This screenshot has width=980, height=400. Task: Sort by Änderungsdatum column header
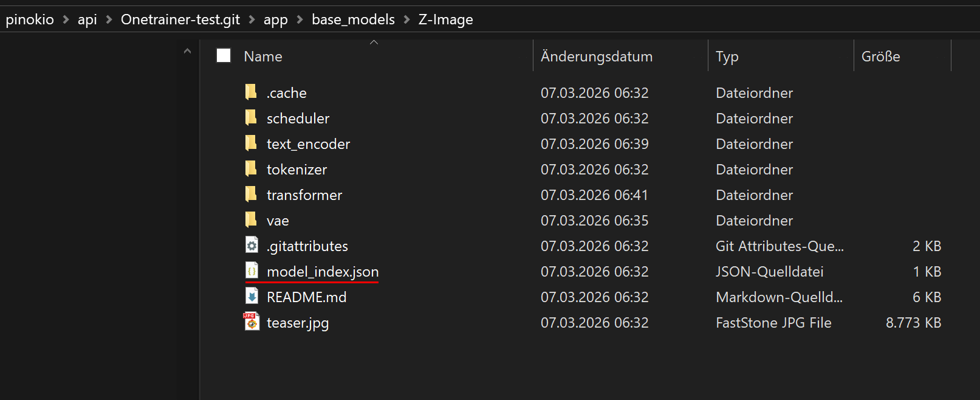tap(596, 57)
